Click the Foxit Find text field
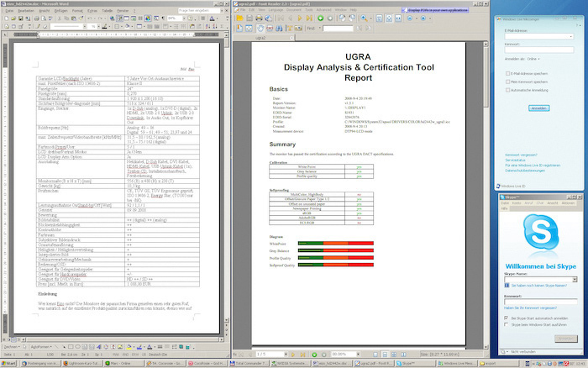 (338, 28)
